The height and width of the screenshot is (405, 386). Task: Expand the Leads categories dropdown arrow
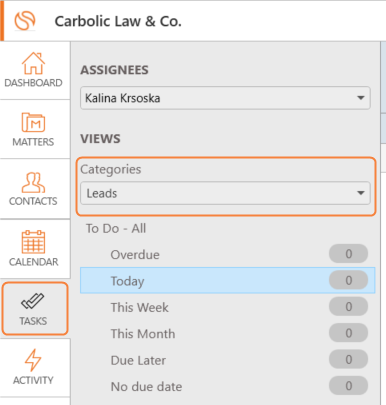360,193
